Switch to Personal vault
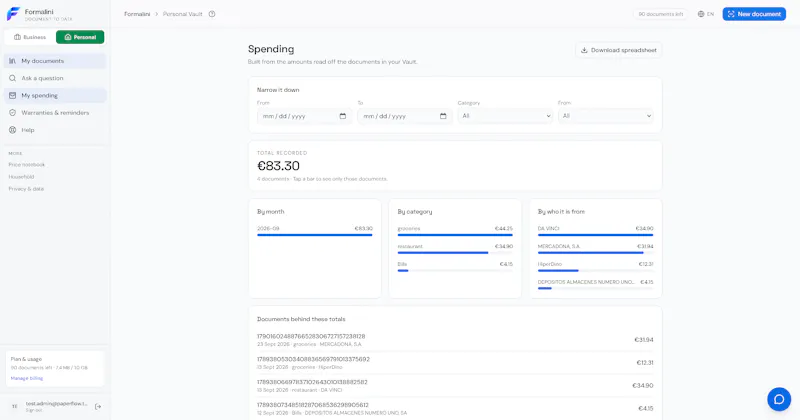The image size is (800, 420). (80, 37)
